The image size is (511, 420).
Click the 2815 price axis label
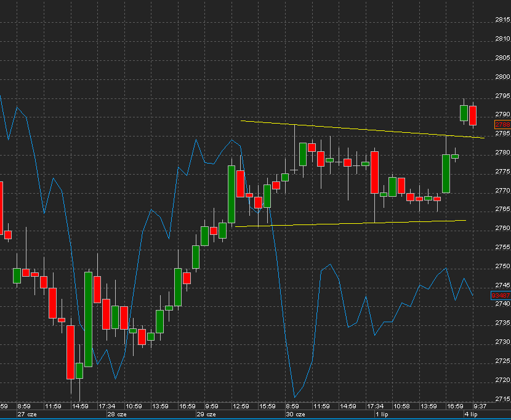point(502,20)
